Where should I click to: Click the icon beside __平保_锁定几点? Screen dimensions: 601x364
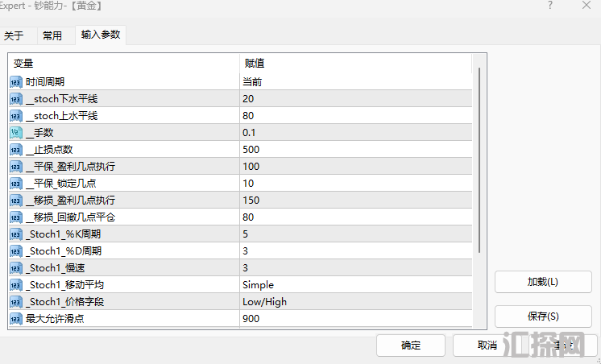16,183
